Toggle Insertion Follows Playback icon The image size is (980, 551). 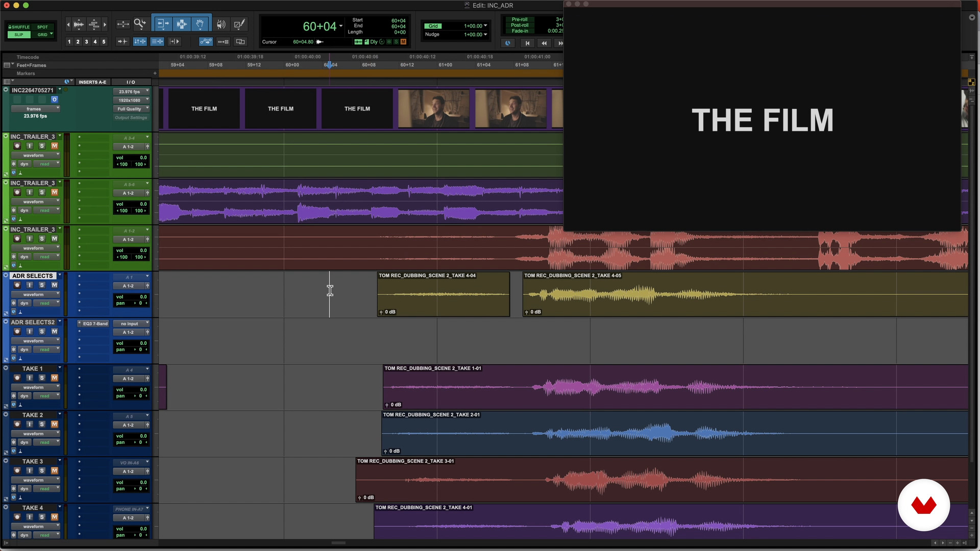174,42
